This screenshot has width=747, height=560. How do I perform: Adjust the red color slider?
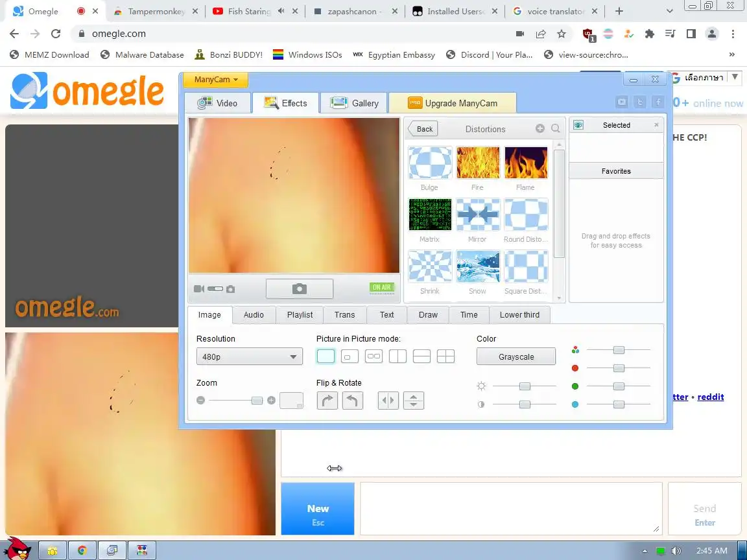click(x=619, y=368)
